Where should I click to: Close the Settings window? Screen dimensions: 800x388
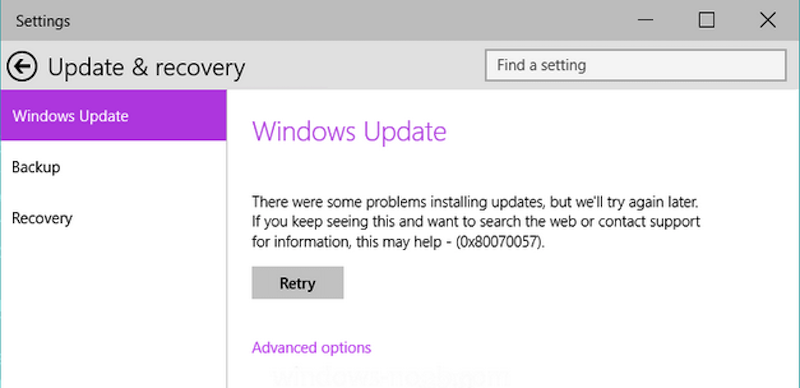767,20
